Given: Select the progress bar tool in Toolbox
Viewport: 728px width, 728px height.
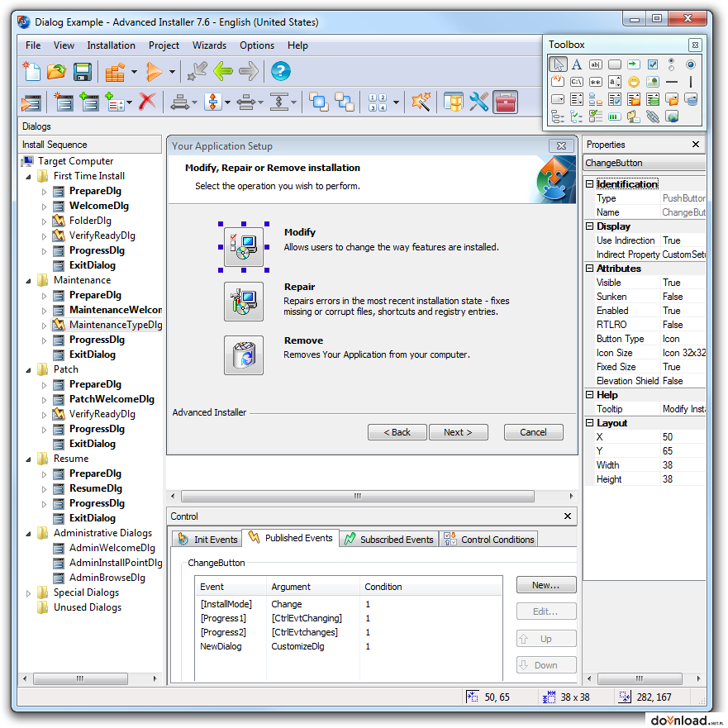Looking at the screenshot, I should tap(615, 117).
